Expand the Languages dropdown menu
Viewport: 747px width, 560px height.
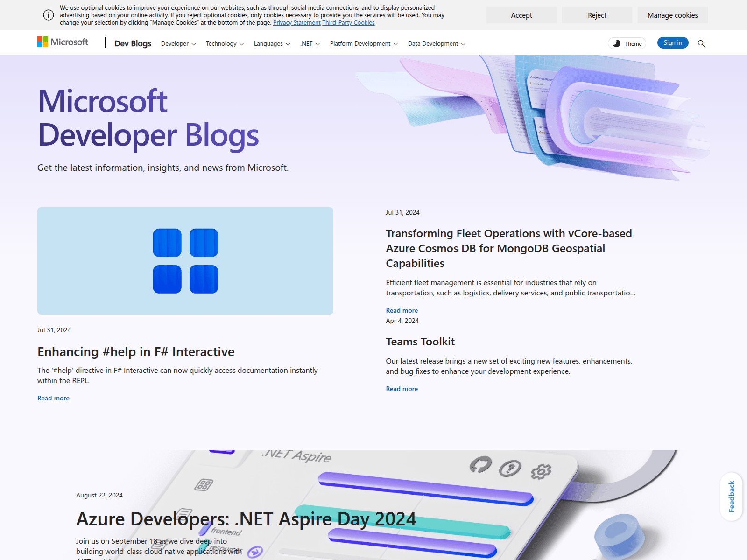272,43
